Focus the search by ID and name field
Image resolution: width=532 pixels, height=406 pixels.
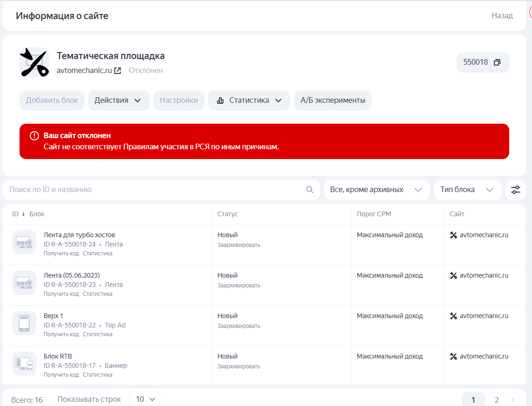(153, 190)
